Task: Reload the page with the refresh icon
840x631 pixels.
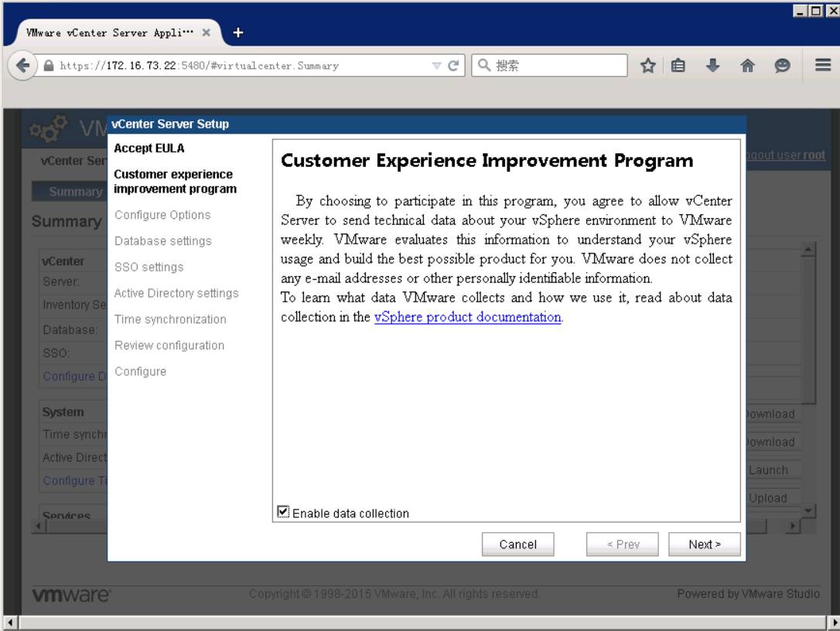Action: click(x=453, y=66)
